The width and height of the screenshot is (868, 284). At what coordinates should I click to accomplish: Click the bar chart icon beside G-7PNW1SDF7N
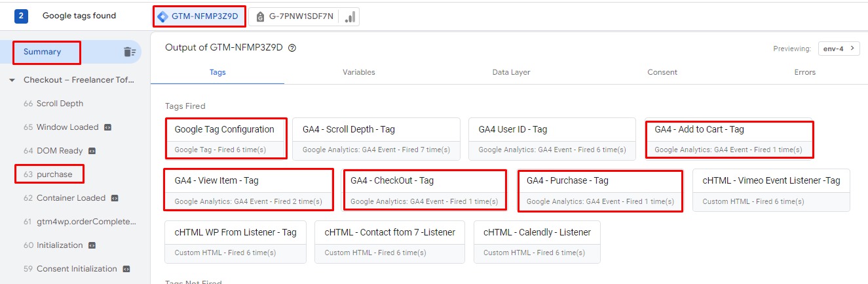350,17
